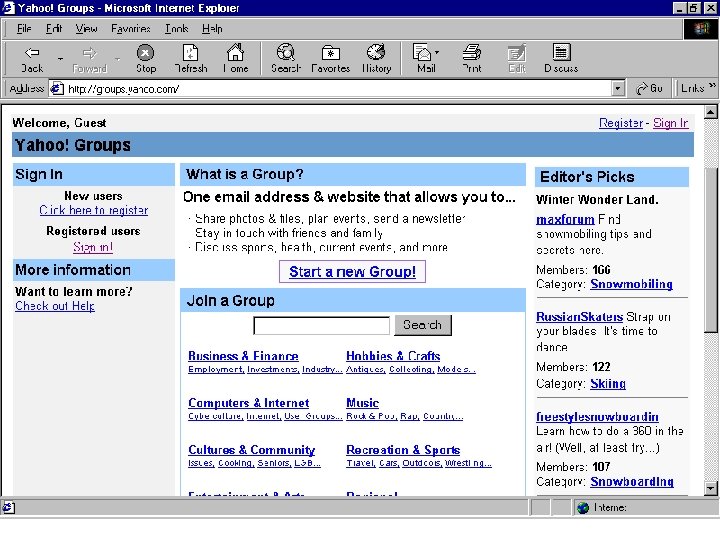Open the maxforum group link
This screenshot has height=540, width=720.
click(x=565, y=219)
